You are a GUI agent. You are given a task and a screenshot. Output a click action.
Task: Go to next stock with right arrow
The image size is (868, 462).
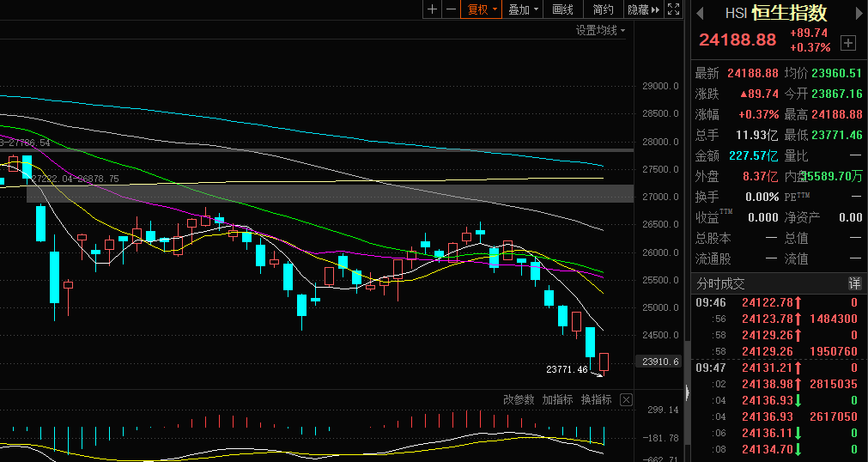pyautogui.click(x=857, y=13)
